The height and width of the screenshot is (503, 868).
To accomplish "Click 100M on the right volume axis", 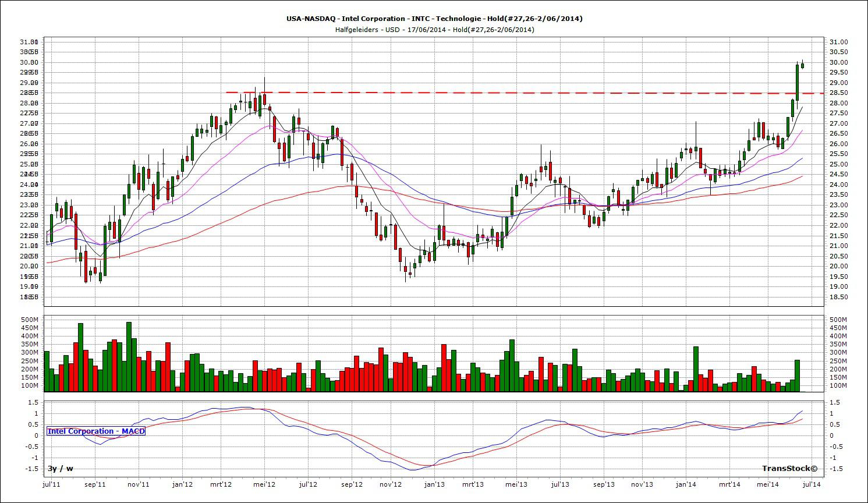I will [x=838, y=385].
